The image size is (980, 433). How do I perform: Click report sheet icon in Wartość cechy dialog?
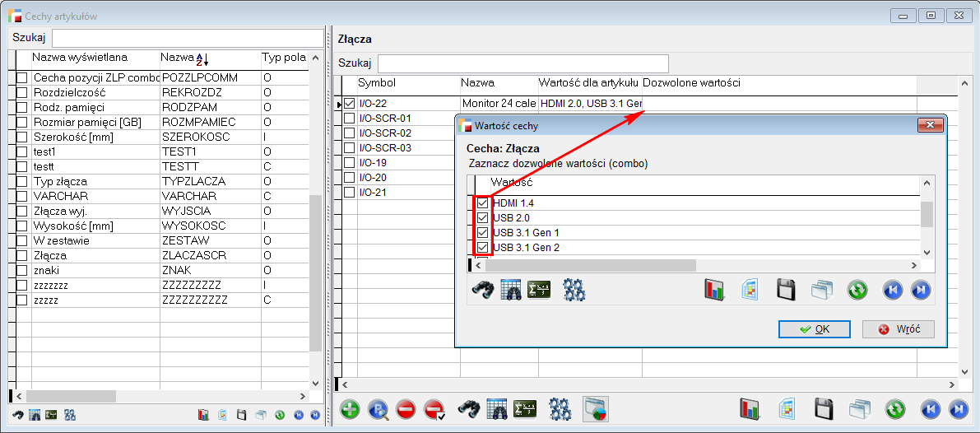pos(750,290)
